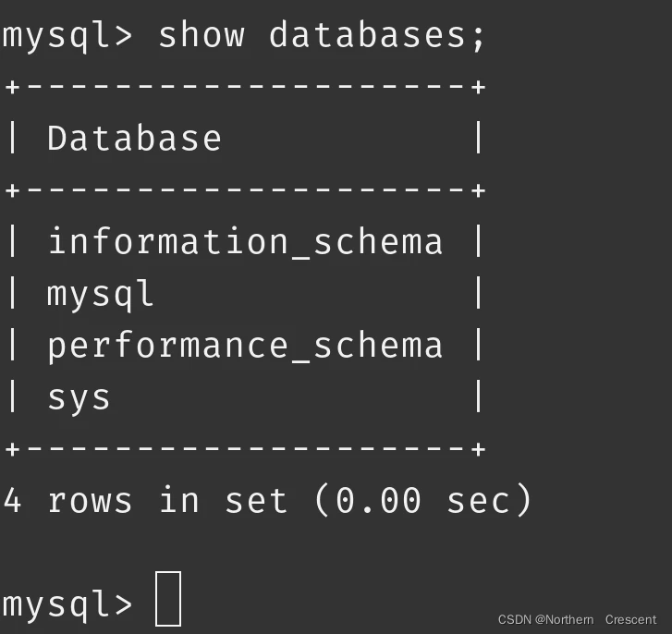Viewport: 672px width, 634px height.
Task: Click the top table border line
Action: [x=245, y=87]
